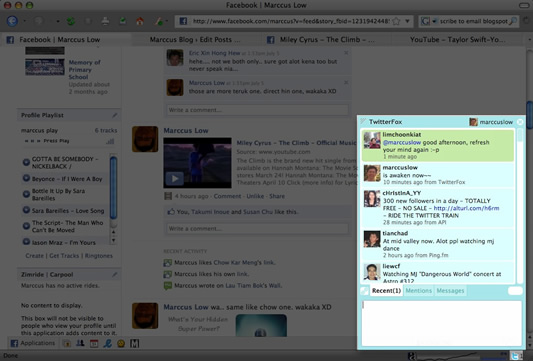Open the calendar events icon in the bottom bar

coord(94,343)
